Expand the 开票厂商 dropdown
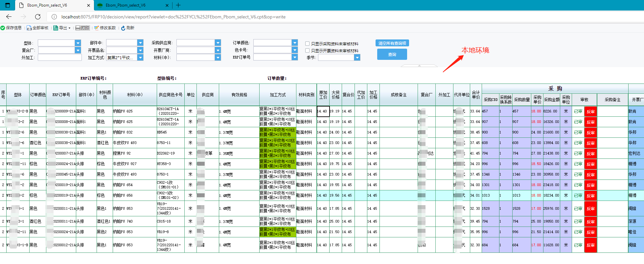This screenshot has width=644, height=264. click(x=218, y=50)
